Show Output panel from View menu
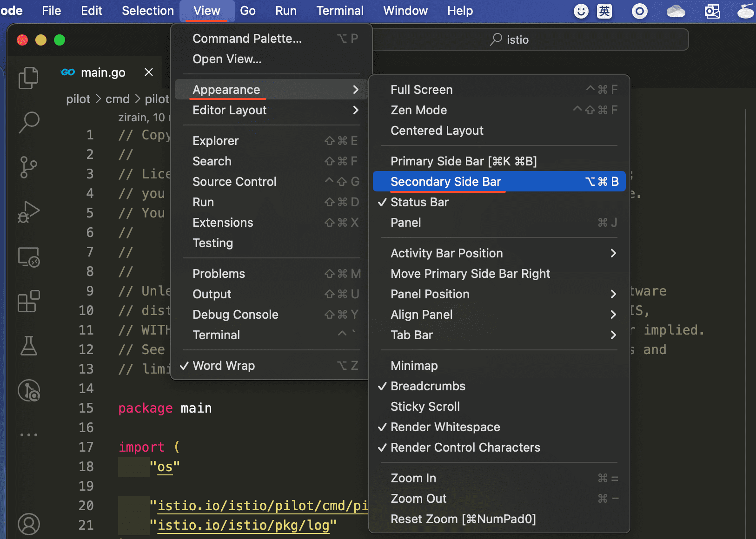 pos(271,294)
